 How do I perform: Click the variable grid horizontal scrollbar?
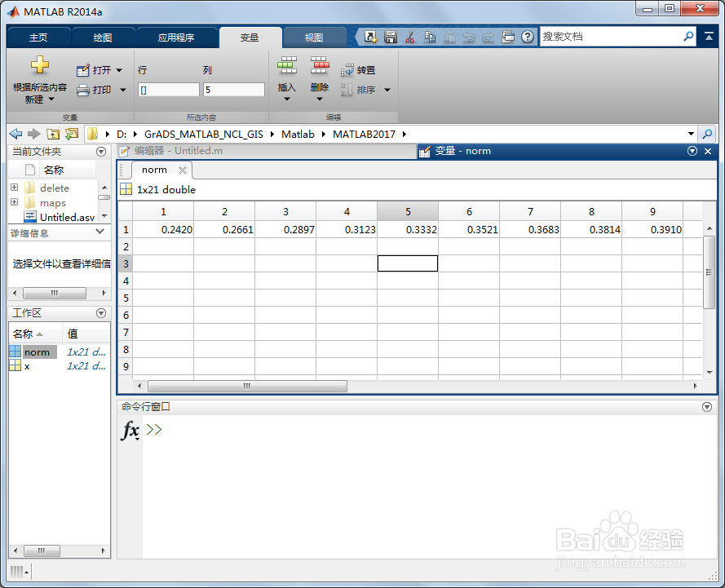pyautogui.click(x=247, y=386)
